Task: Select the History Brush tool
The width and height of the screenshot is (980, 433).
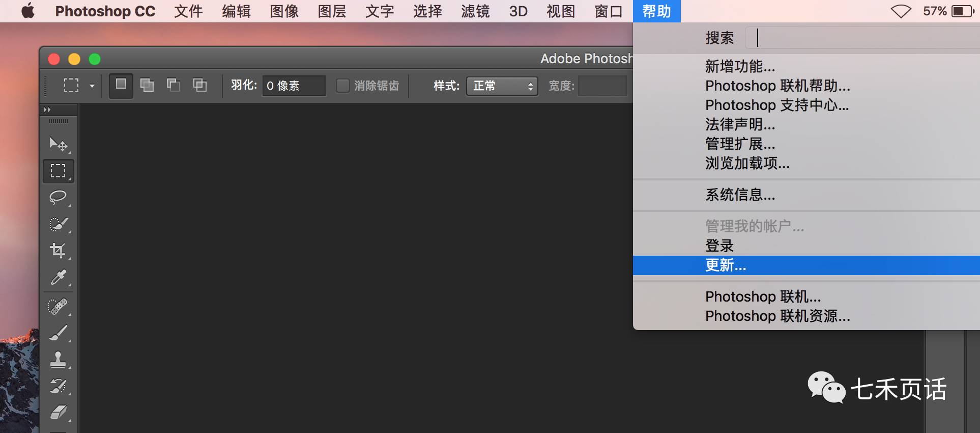Action: pyautogui.click(x=58, y=386)
